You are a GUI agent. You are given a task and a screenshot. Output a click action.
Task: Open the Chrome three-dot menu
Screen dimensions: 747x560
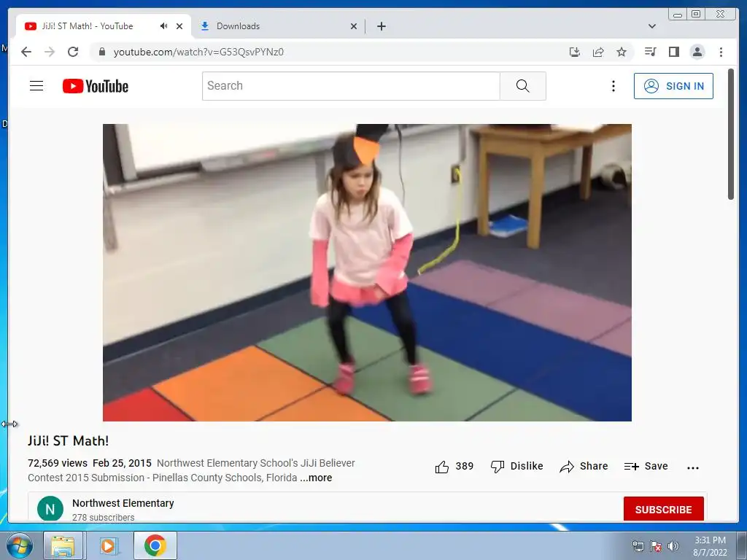(721, 52)
